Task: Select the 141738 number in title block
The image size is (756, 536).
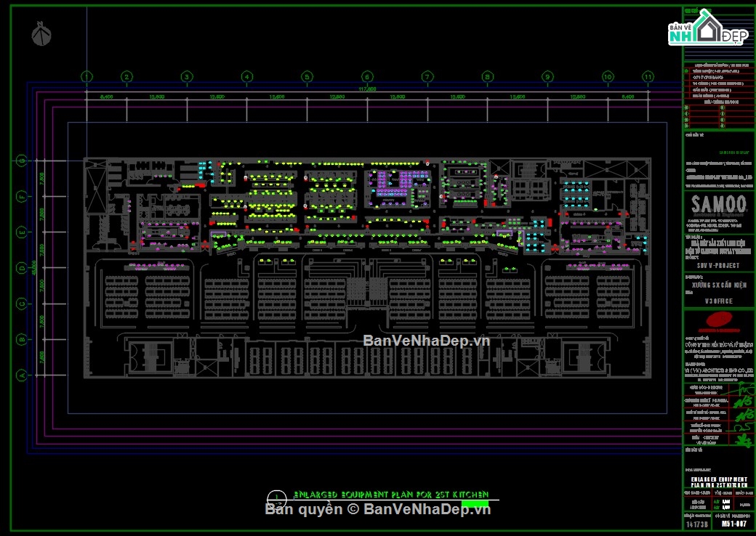Action: pyautogui.click(x=696, y=523)
